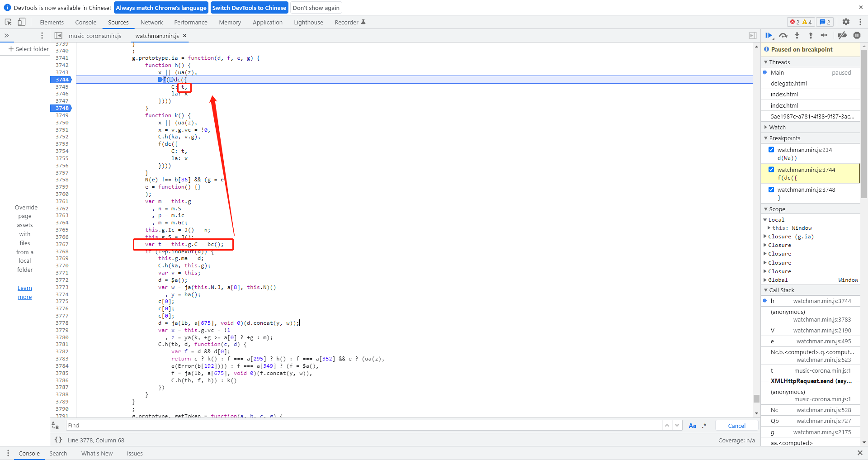Open DevTools settings gear
Image resolution: width=868 pixels, height=460 pixels.
846,22
